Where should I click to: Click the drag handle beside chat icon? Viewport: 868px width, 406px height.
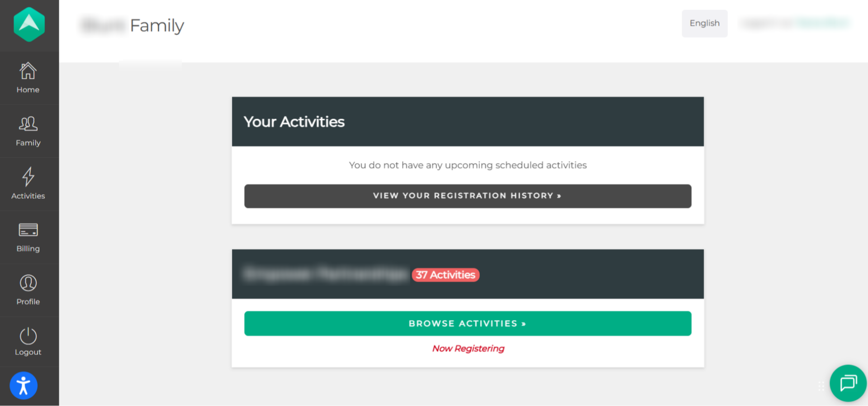tap(821, 386)
